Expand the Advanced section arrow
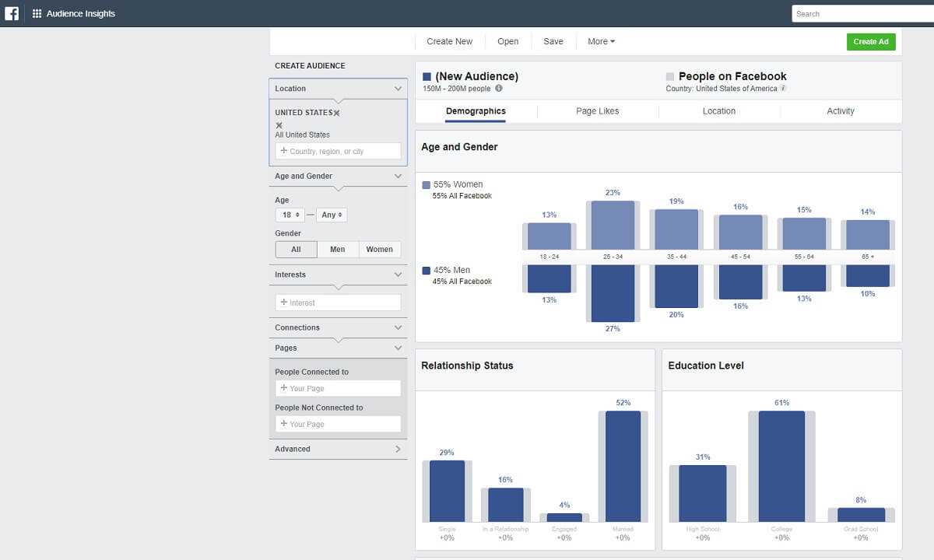The height and width of the screenshot is (560, 934). pyautogui.click(x=398, y=449)
